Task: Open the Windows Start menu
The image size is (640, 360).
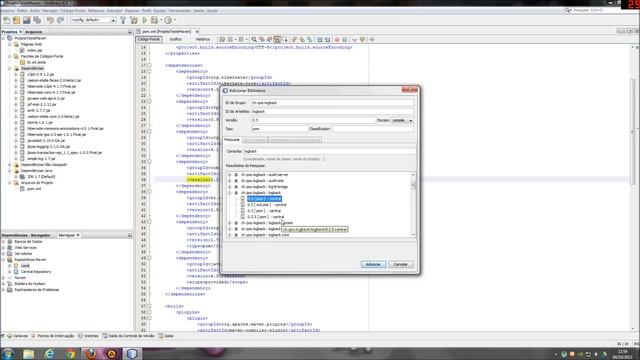Action: click(8, 353)
